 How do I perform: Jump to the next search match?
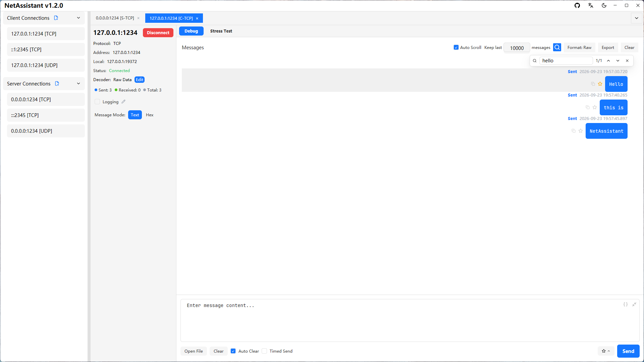click(618, 61)
